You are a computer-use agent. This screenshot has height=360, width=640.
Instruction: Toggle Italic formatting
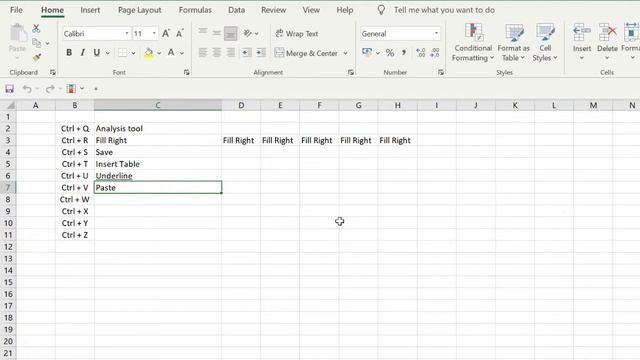[83, 53]
